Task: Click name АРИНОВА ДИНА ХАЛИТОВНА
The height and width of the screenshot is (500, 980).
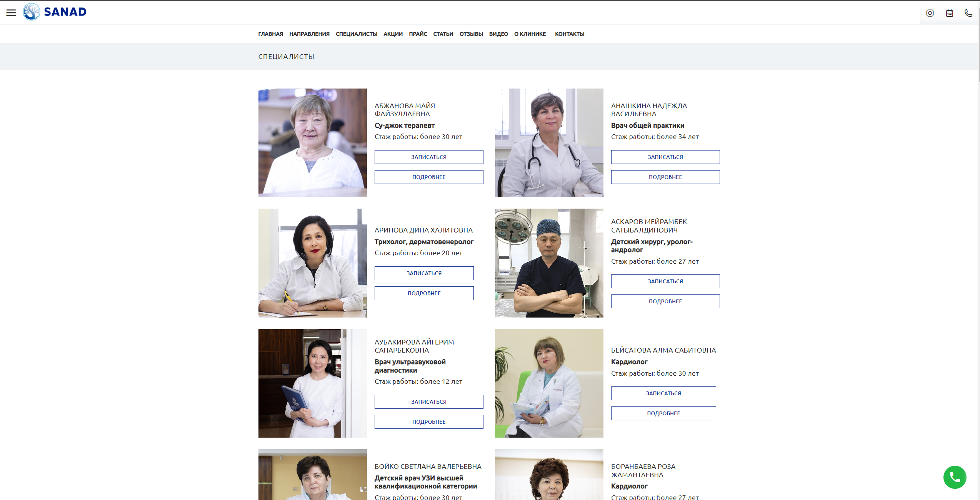Action: coord(423,230)
